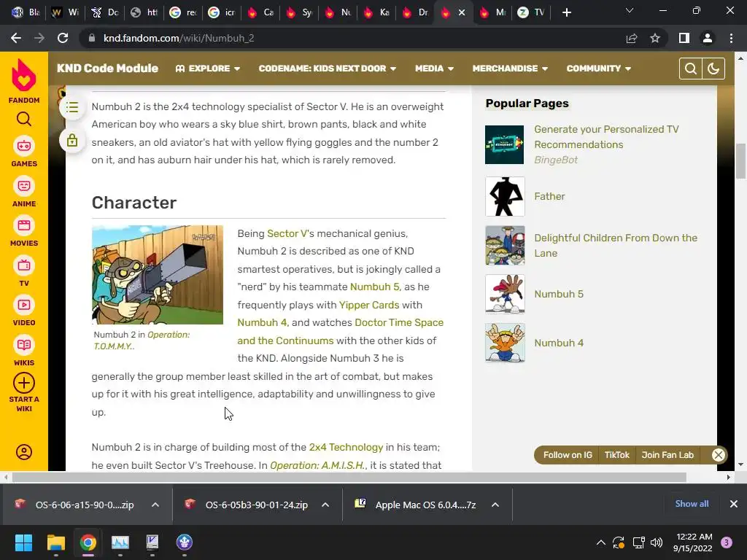Open the Video section in sidebar

[x=24, y=311]
